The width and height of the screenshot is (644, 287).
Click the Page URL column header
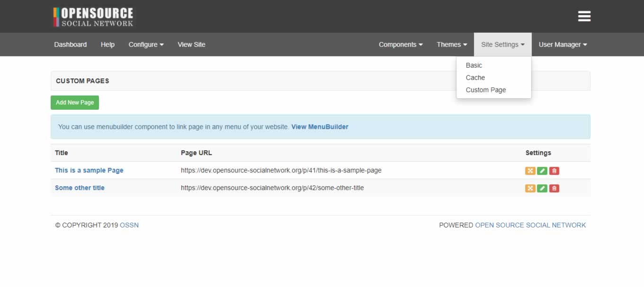[x=197, y=153]
